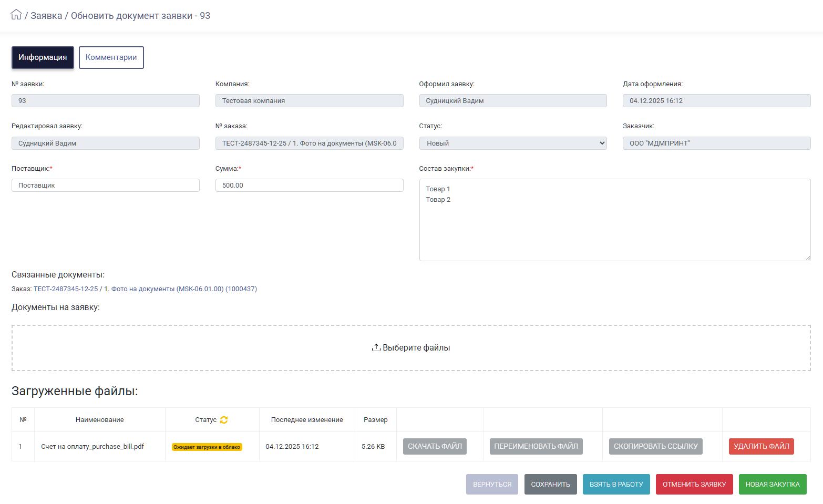
Task: Click the Поставщик input field
Action: pyautogui.click(x=105, y=186)
